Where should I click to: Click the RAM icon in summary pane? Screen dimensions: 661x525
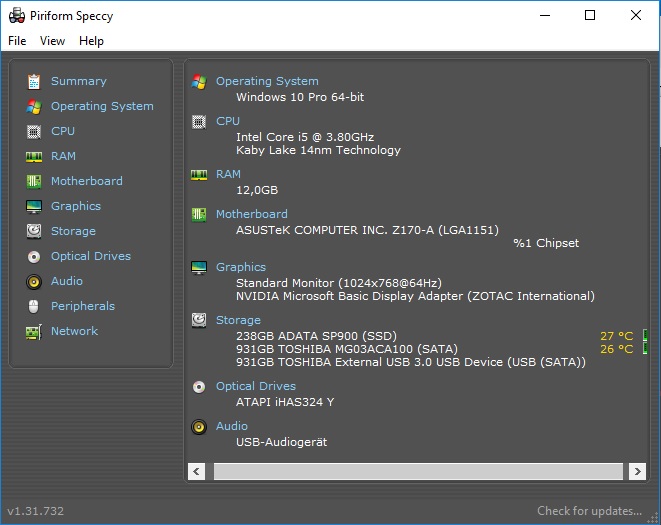(199, 175)
